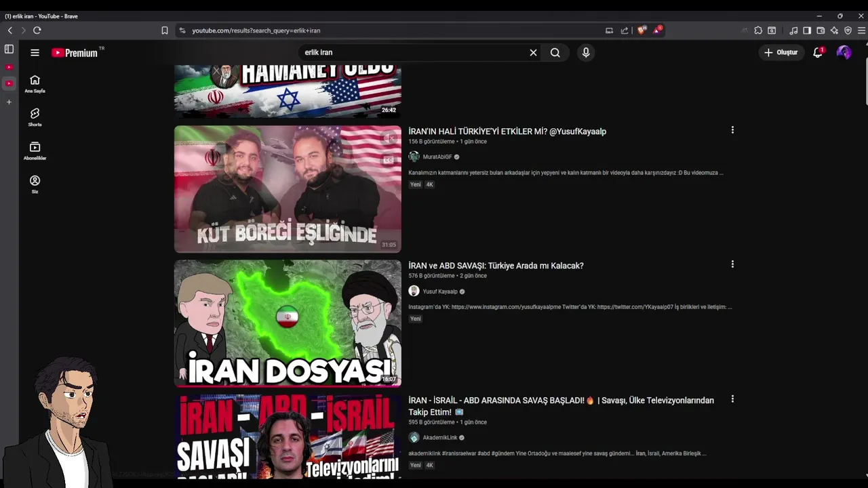Reload the page with the refresh icon

(37, 30)
